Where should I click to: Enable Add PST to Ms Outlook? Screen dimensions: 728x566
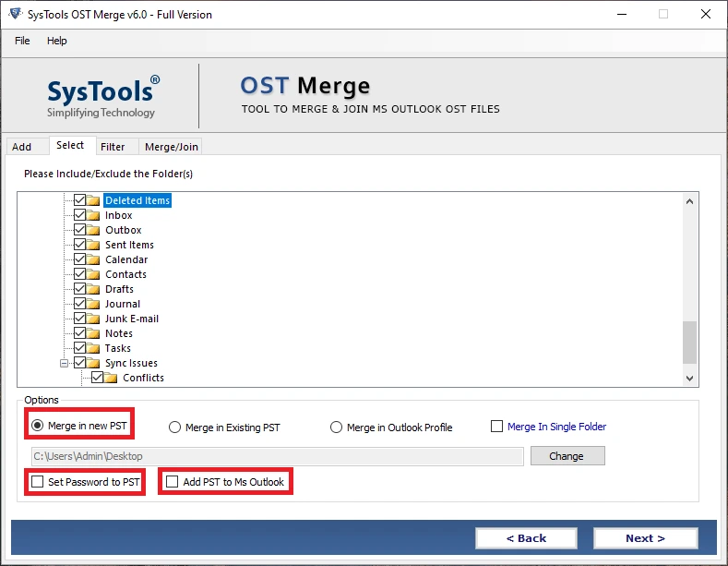click(x=172, y=481)
